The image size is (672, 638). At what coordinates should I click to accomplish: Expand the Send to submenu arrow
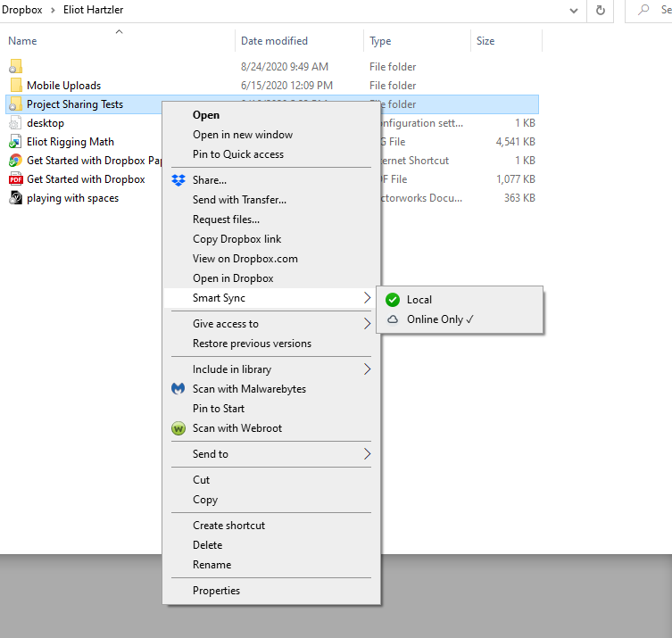coord(366,454)
